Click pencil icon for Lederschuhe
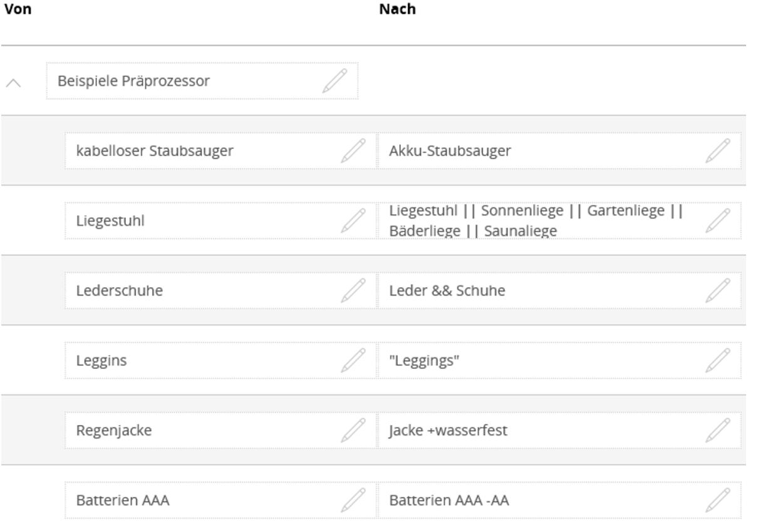This screenshot has height=532, width=758. (x=353, y=291)
